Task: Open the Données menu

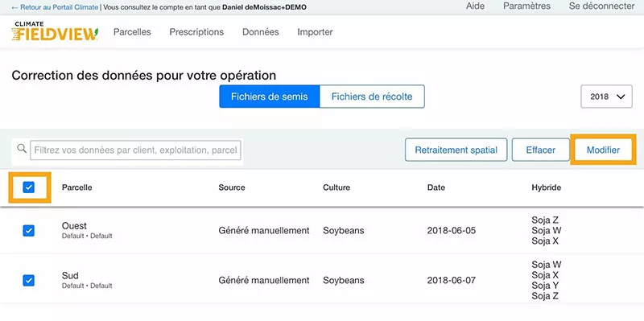Action: tap(260, 32)
